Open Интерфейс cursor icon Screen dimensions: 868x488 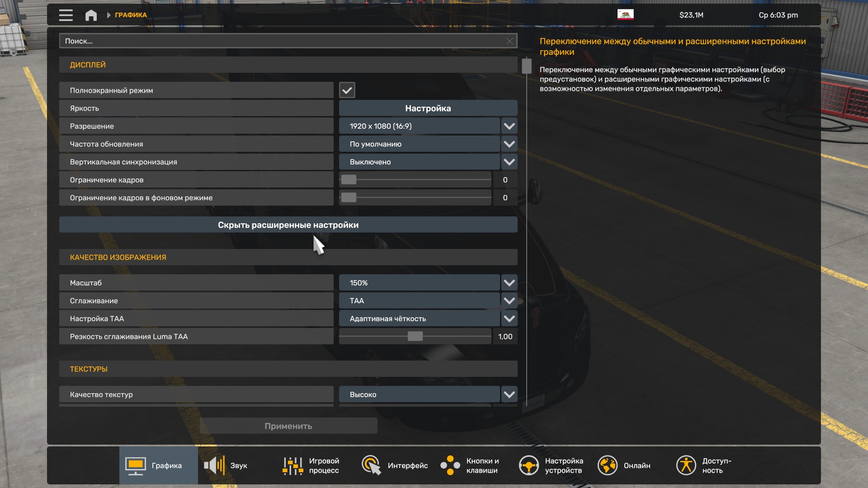tap(371, 465)
